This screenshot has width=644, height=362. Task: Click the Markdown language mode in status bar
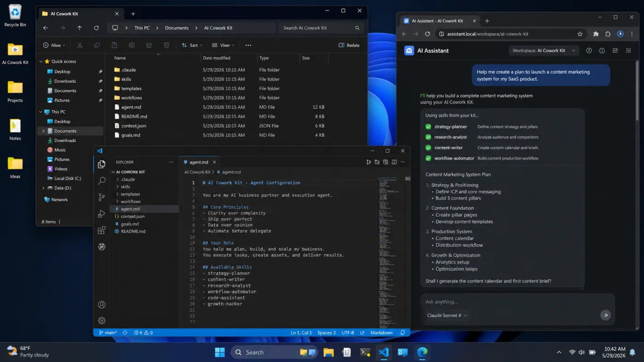[381, 333]
